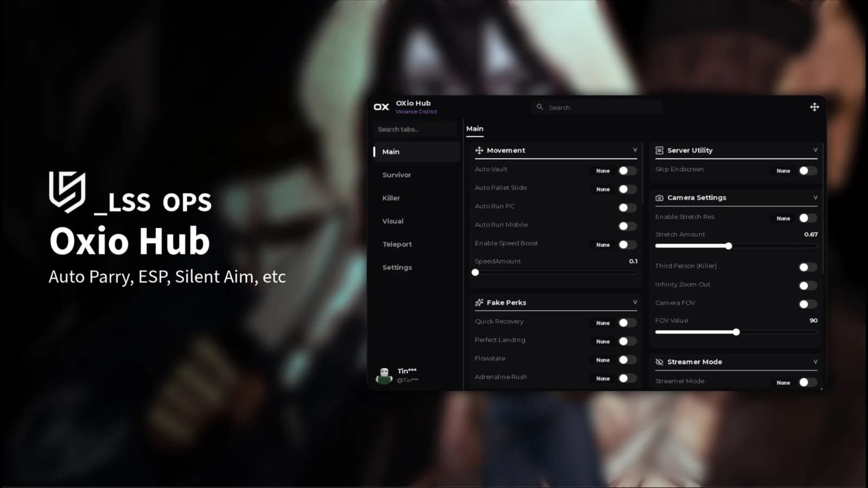The height and width of the screenshot is (488, 868).
Task: Toggle Skip Endscreen switch
Action: (x=808, y=171)
